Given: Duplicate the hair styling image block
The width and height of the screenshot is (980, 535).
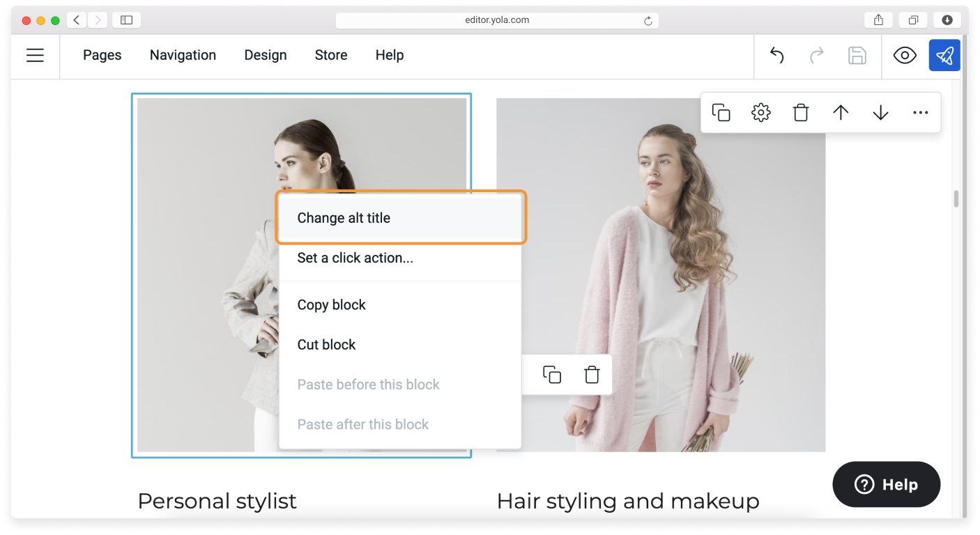Looking at the screenshot, I should 551,374.
